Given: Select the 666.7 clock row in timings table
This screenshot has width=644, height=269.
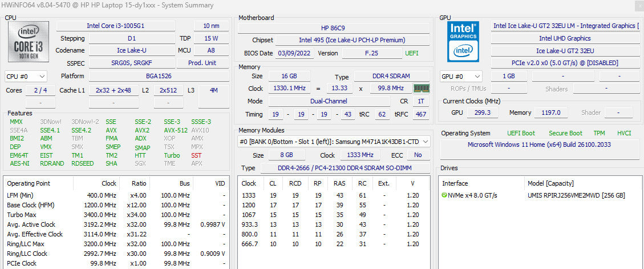Looking at the screenshot, I should pos(334,244).
